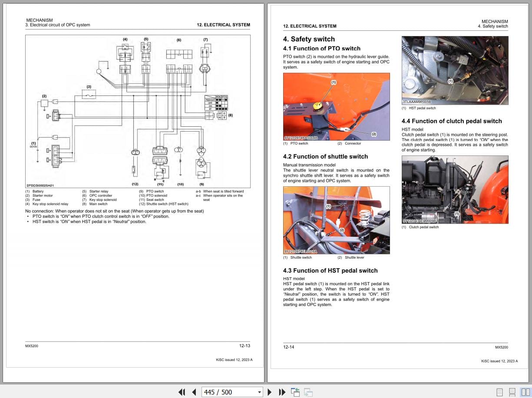Click the '4.1 Function of PTO switch' heading
This screenshot has height=398, width=532.
coord(322,49)
